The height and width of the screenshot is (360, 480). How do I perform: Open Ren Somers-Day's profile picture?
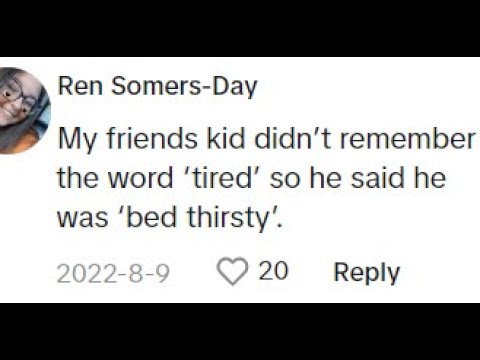click(x=24, y=111)
